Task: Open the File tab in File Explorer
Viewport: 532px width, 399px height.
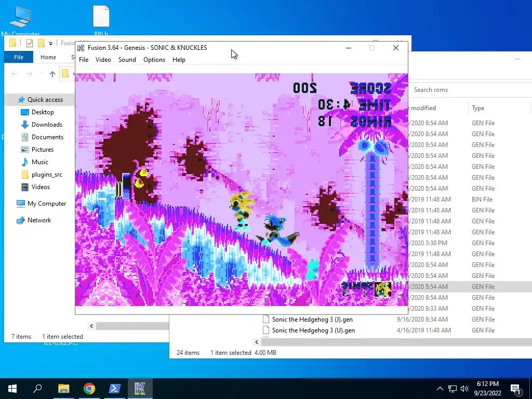Action: 19,57
